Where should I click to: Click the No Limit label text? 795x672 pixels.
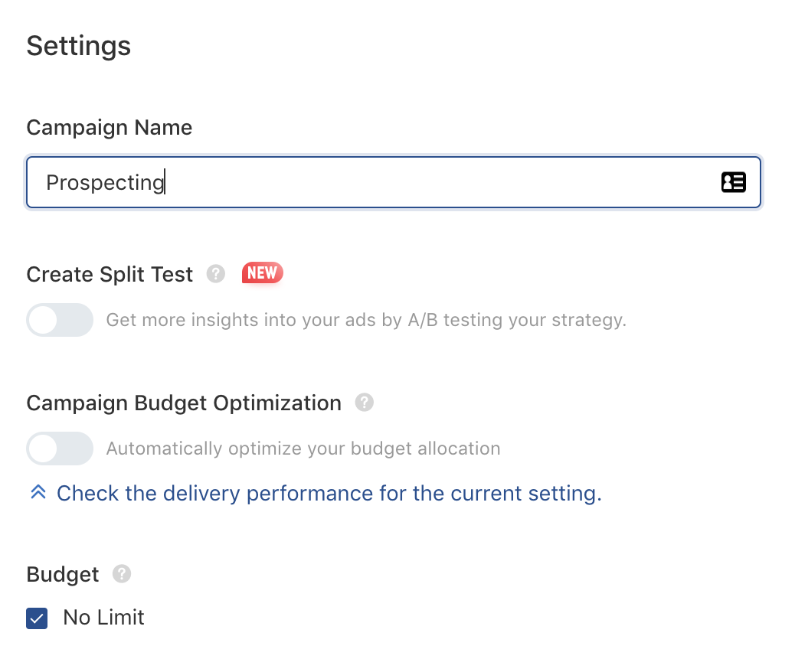(103, 618)
